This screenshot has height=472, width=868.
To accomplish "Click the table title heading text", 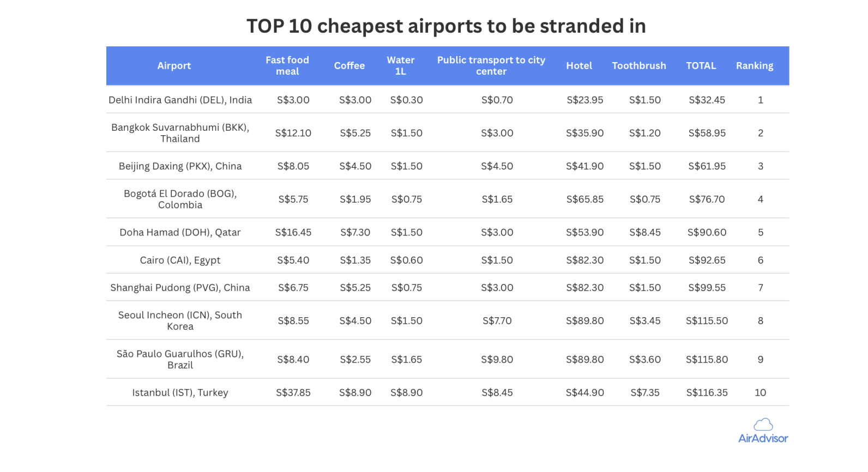I will click(446, 26).
